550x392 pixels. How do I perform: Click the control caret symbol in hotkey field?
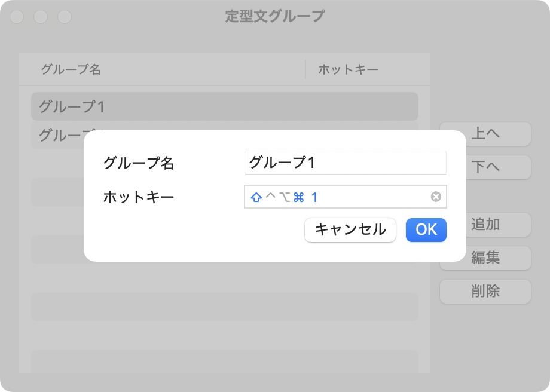coord(271,197)
